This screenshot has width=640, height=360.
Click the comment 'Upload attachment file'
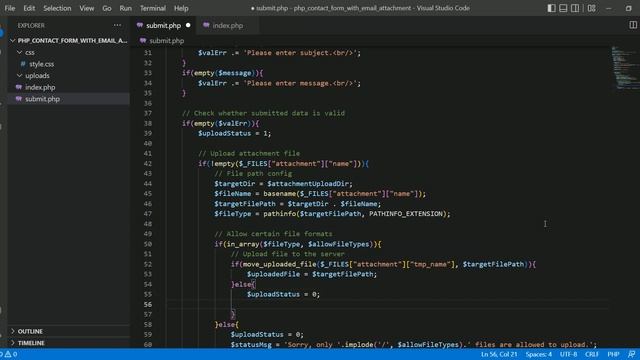[249, 153]
